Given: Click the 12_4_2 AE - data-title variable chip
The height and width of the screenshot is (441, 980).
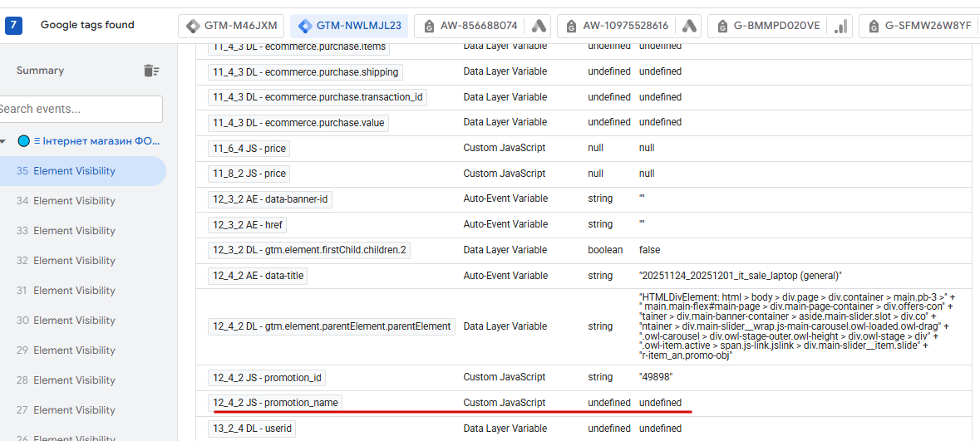Looking at the screenshot, I should click(258, 276).
